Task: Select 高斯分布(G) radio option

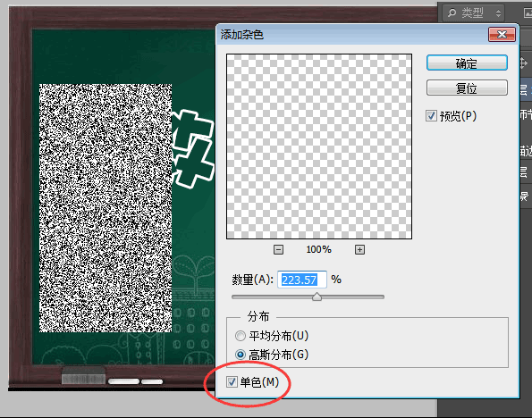Action: click(241, 355)
